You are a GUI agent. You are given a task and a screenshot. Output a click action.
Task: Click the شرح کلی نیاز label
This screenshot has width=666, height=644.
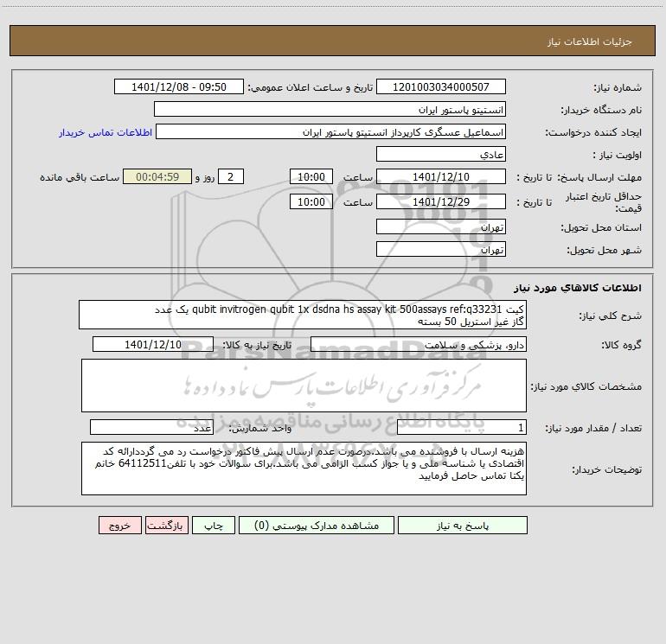tap(611, 316)
